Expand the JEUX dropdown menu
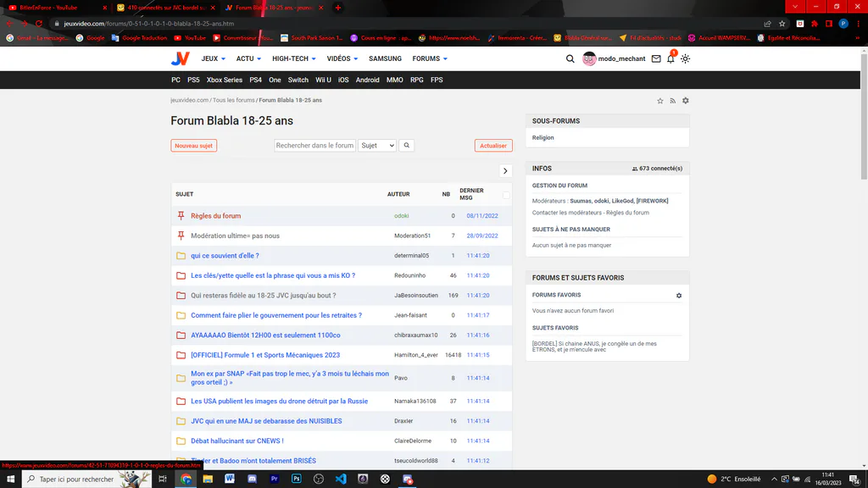The image size is (868, 488). click(x=213, y=58)
